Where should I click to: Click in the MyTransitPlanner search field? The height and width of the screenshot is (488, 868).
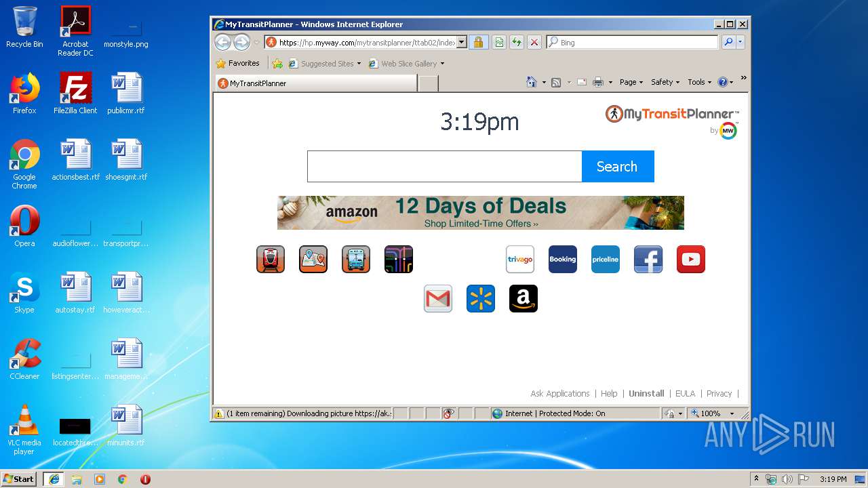(x=444, y=166)
